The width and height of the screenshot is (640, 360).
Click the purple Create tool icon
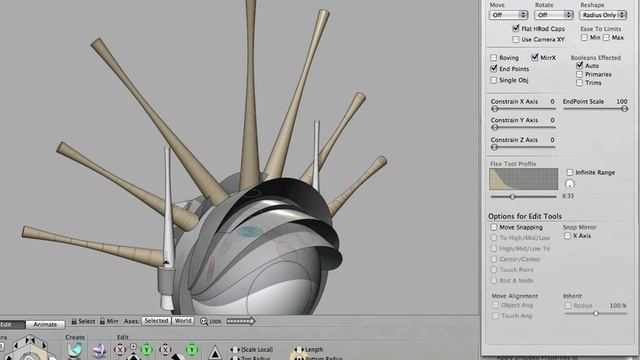99,351
